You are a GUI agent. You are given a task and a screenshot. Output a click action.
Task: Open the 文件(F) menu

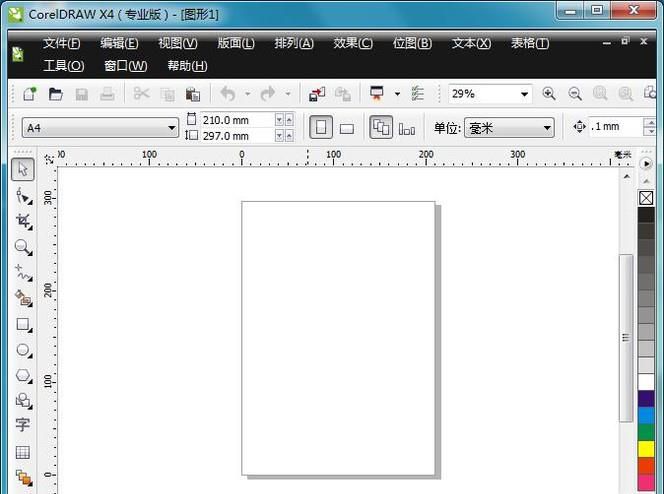62,43
